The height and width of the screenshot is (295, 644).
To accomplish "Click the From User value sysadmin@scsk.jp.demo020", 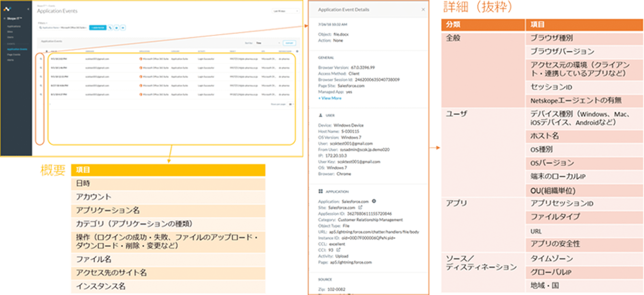I will click(365, 149).
